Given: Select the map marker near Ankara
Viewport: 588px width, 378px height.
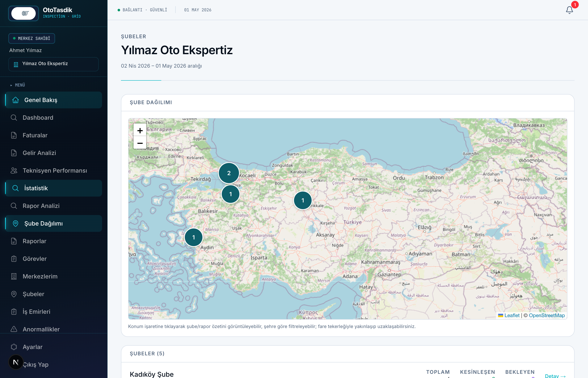Looking at the screenshot, I should click(x=303, y=201).
